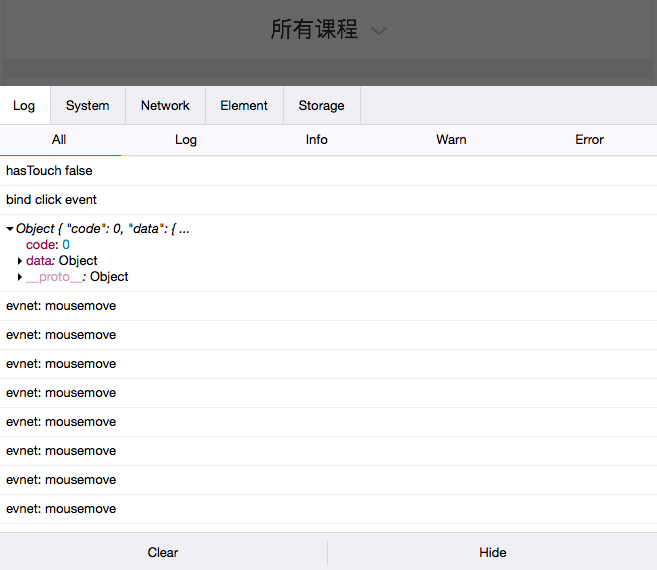Filter by Log level entries

tap(186, 140)
